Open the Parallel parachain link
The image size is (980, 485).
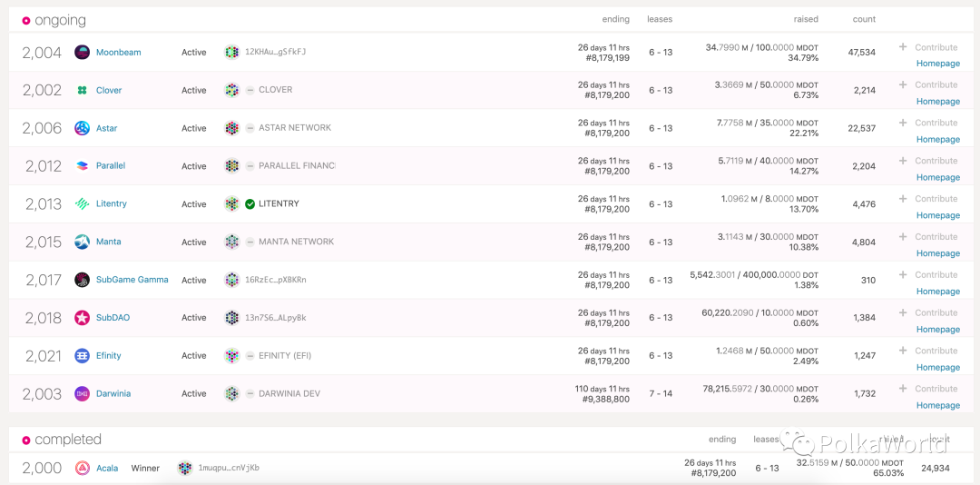tap(111, 166)
